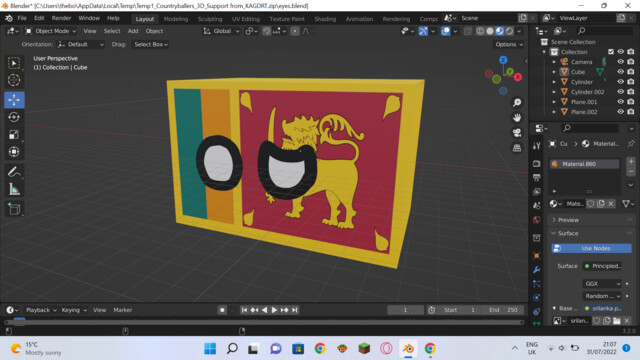Open the Global transform orientation dropdown
Viewport: 640px width, 360px height.
point(221,31)
